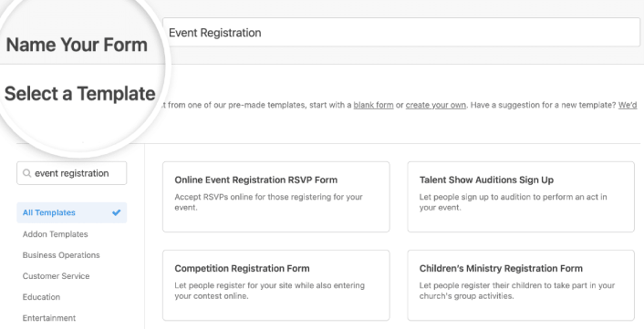
Task: Choose the Online Event Registration RSVP Form card
Action: point(276,197)
